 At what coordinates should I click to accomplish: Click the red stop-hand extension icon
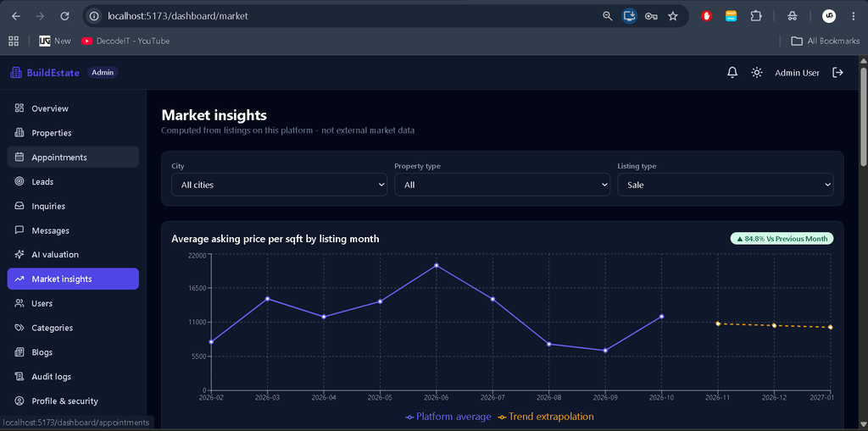pos(706,16)
